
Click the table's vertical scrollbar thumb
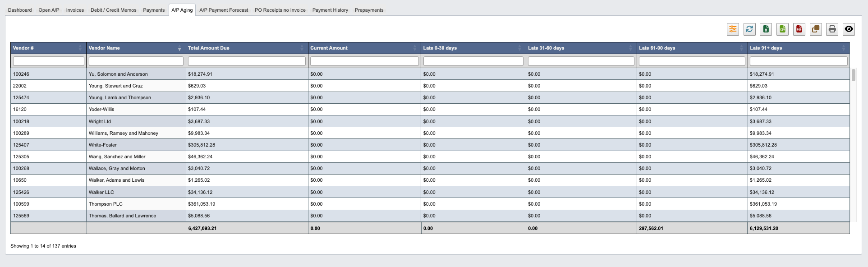click(854, 75)
